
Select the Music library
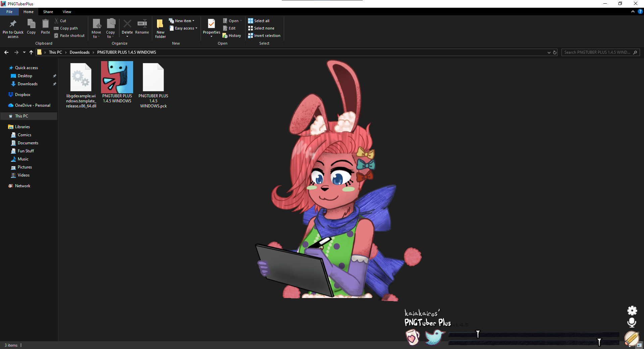23,159
